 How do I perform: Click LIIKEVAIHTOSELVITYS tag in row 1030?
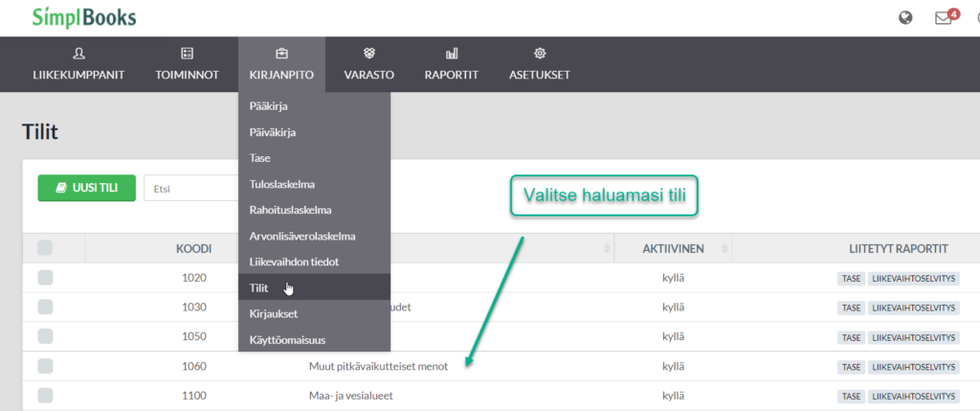pyautogui.click(x=913, y=308)
